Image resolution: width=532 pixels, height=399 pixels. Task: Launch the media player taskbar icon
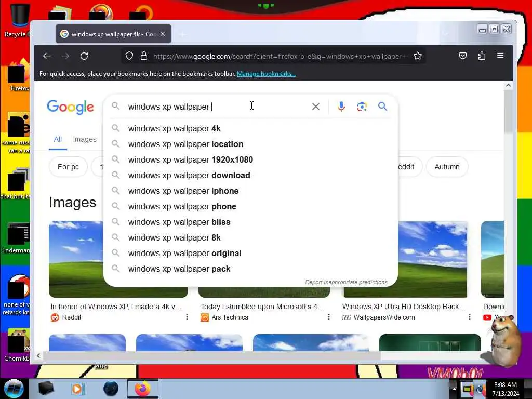pyautogui.click(x=77, y=389)
